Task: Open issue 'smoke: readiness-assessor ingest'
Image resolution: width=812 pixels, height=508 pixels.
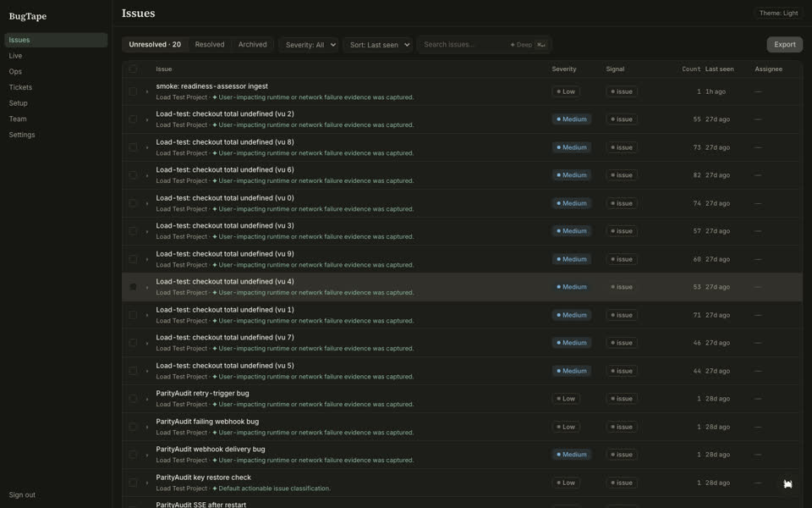Action: (211, 86)
